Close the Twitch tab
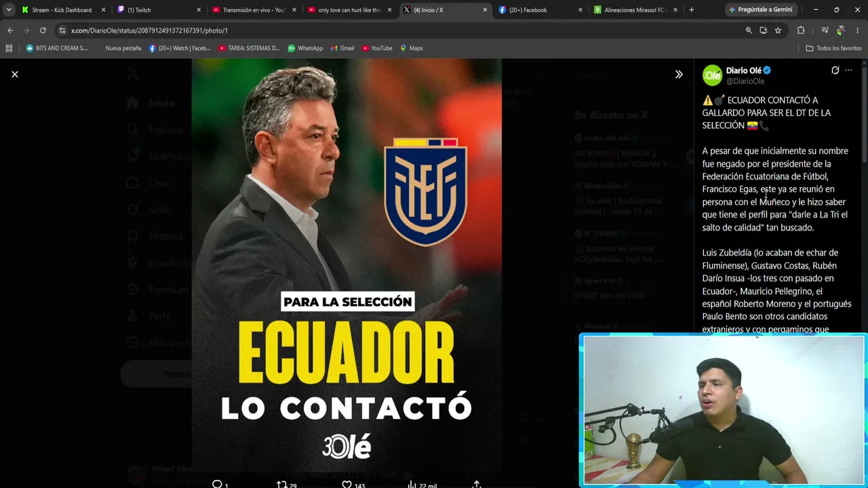868x488 pixels. pyautogui.click(x=199, y=10)
